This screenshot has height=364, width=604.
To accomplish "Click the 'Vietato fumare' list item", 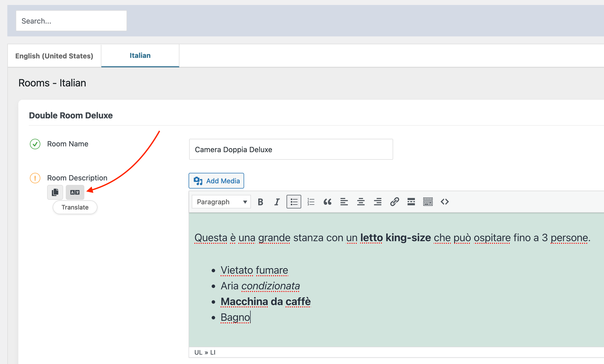I will click(254, 270).
